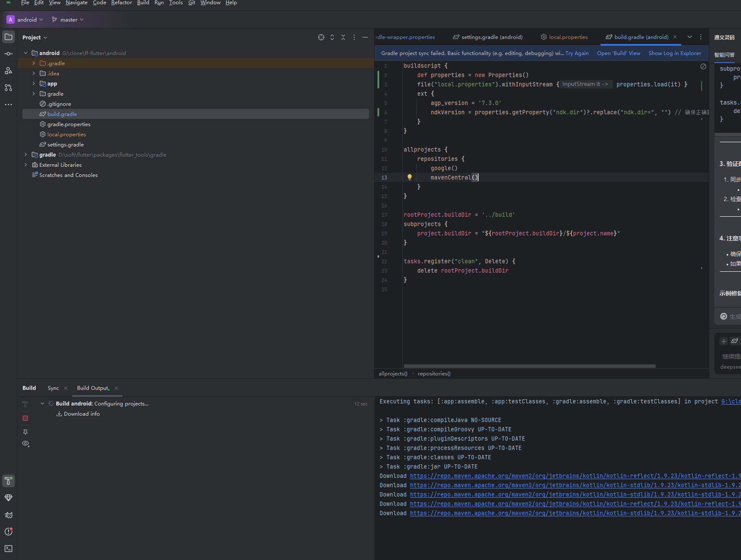Open the Navigate menu

click(77, 3)
